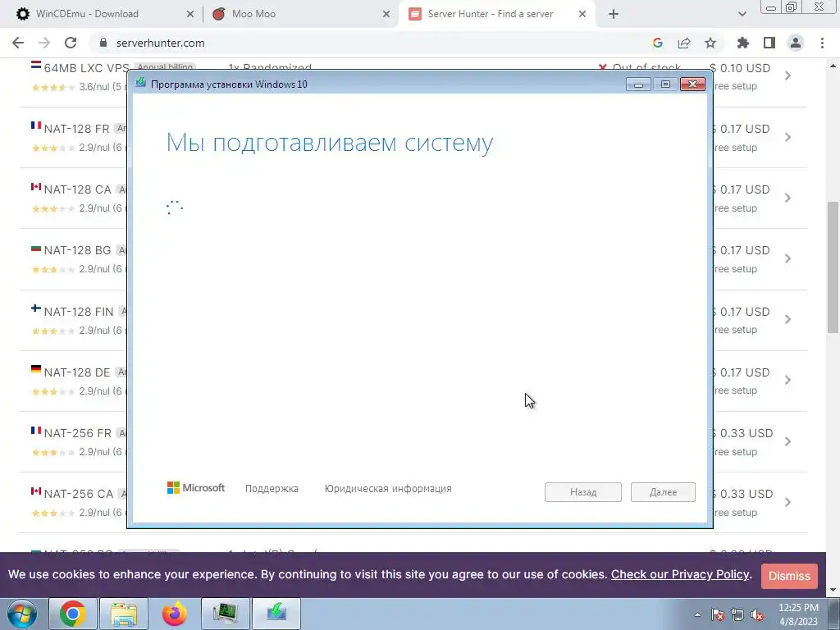Image resolution: width=840 pixels, height=630 pixels.
Task: Open the Google search icon in address bar
Action: pos(658,43)
